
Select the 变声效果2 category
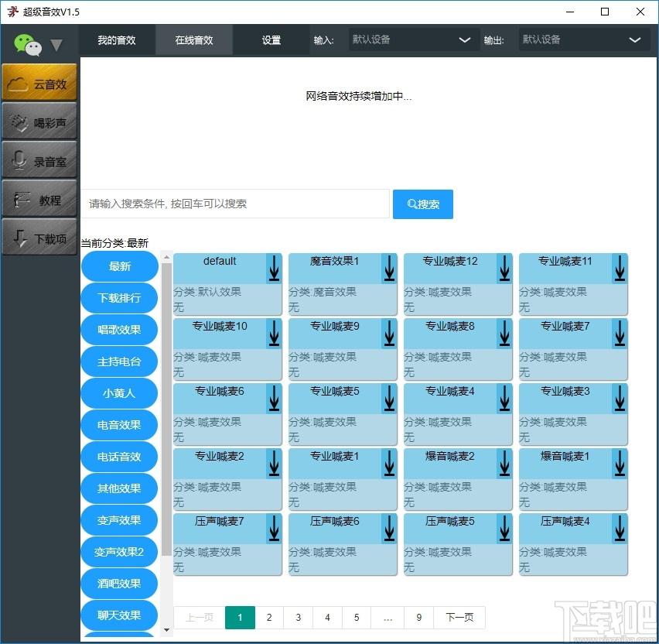pos(119,552)
